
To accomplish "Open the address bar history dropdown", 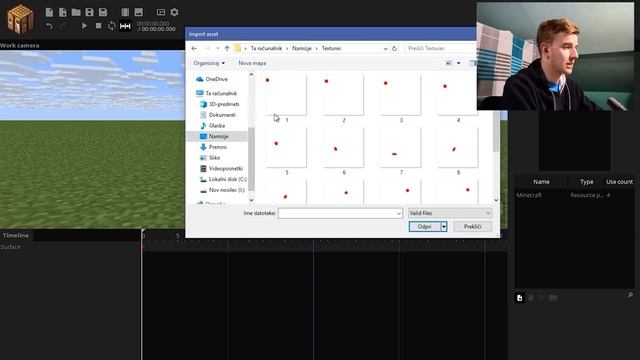I will (x=385, y=48).
